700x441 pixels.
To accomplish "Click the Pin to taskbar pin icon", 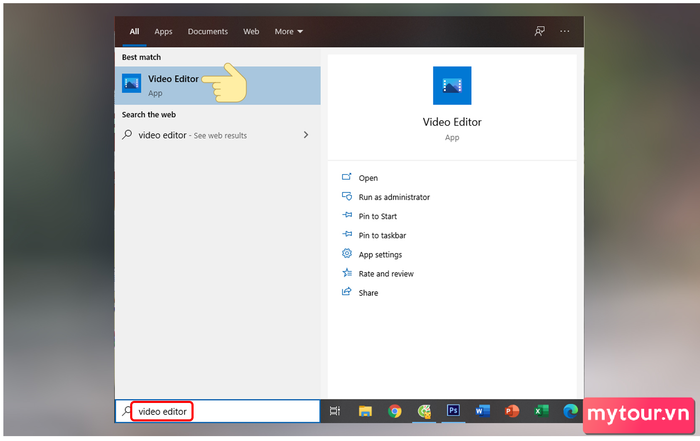I will pyautogui.click(x=347, y=234).
